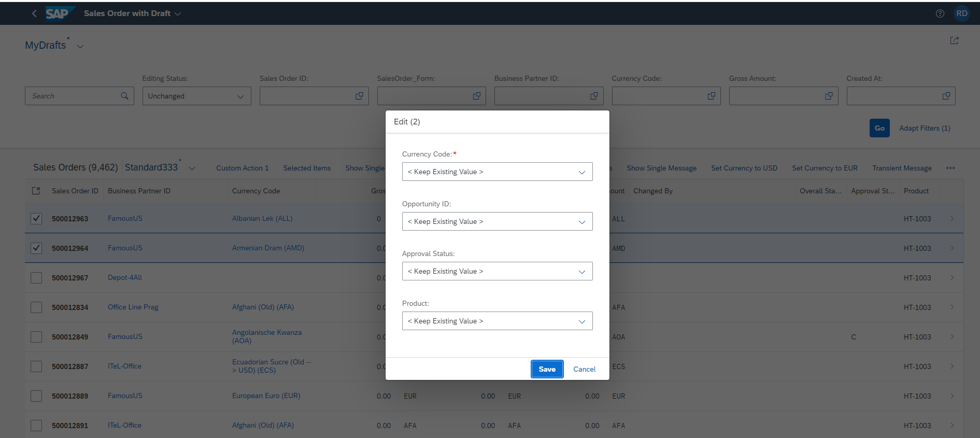Click Set Currency to USD
This screenshot has width=980, height=438.
(x=744, y=168)
